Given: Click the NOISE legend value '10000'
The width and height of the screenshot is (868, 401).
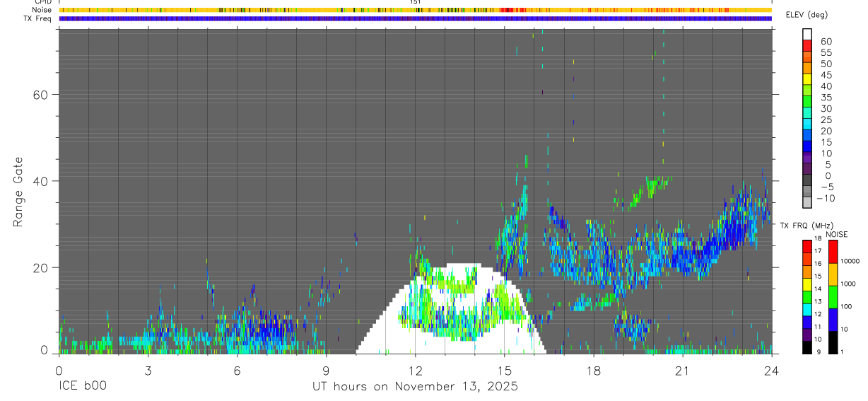Looking at the screenshot, I should (850, 262).
